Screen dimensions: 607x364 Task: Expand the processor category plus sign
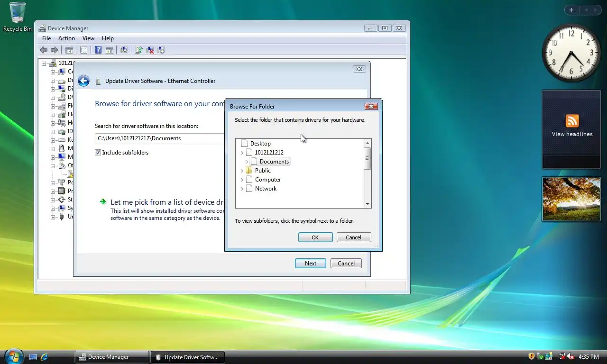coord(53,191)
